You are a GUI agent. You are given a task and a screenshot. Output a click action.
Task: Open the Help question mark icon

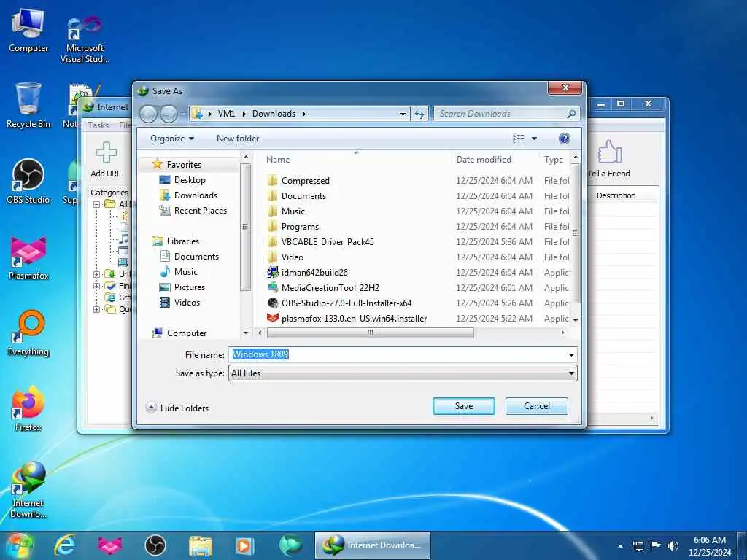(564, 139)
